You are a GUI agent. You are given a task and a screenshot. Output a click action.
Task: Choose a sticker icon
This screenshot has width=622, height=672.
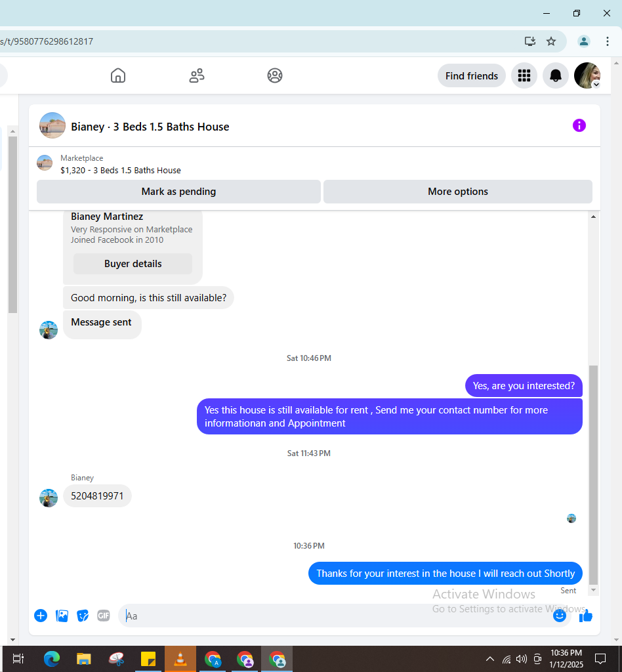83,616
